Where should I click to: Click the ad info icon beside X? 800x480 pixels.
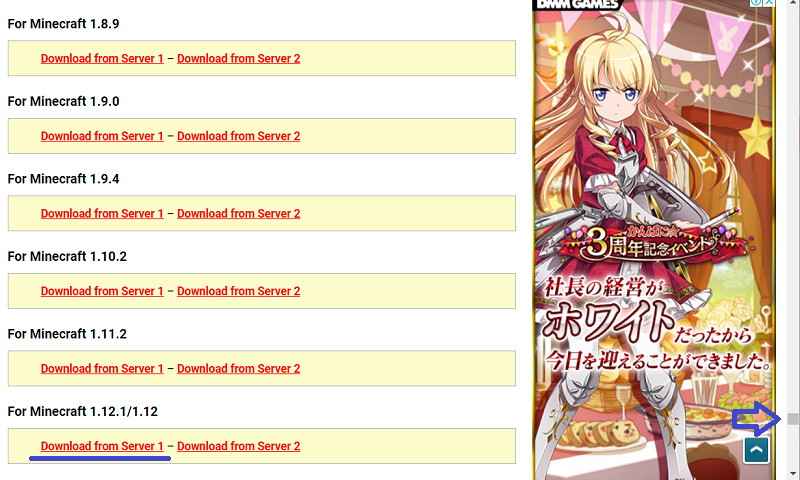(x=756, y=3)
